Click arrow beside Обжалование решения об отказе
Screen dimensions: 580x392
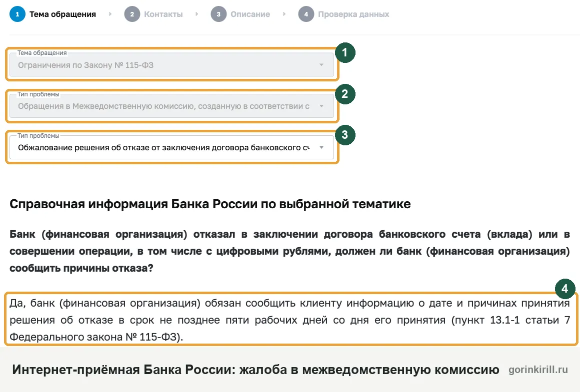pyautogui.click(x=321, y=148)
